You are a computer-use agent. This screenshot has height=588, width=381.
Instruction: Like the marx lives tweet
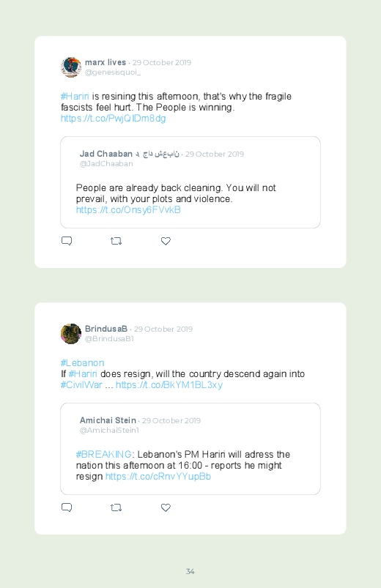pos(166,241)
